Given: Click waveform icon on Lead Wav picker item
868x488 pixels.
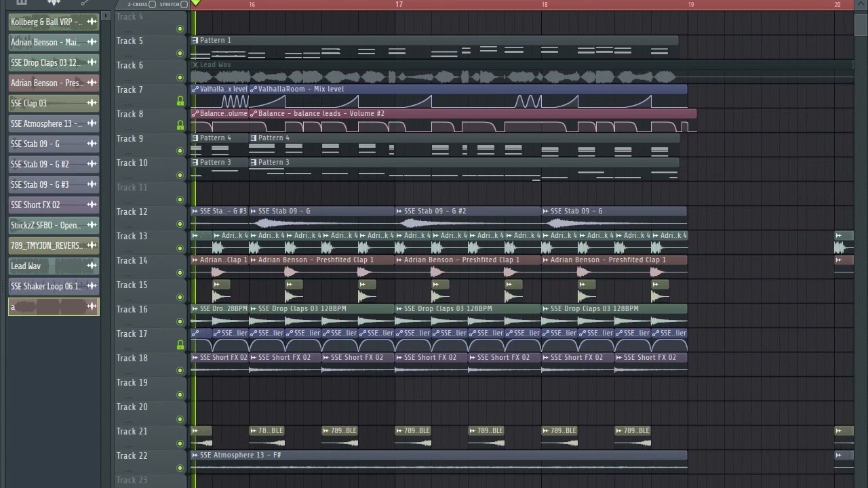Looking at the screenshot, I should [x=92, y=266].
